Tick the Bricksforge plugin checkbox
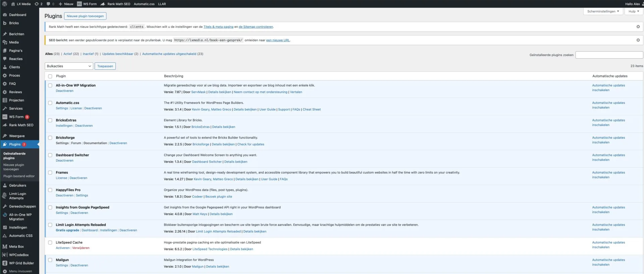 click(x=50, y=138)
